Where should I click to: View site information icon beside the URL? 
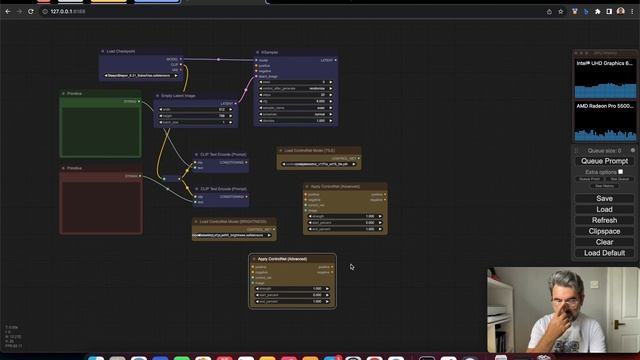[45, 11]
